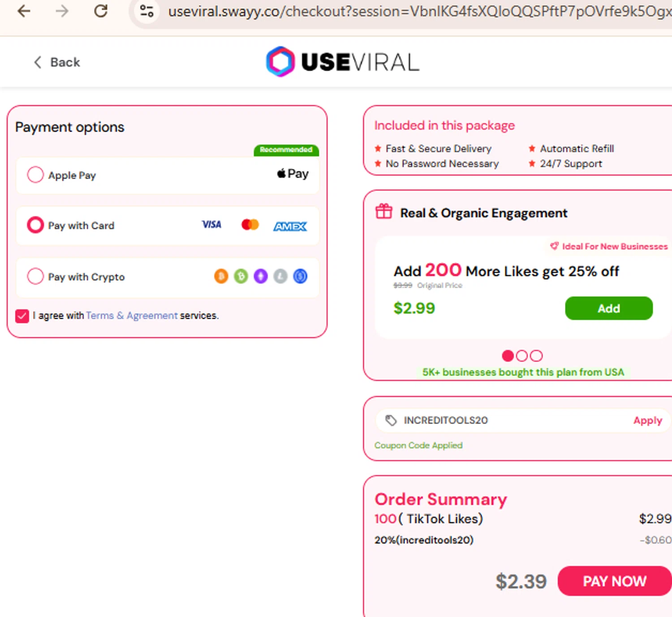Viewport: 672px width, 617px height.
Task: Click the blue USD Coin icon
Action: [300, 276]
